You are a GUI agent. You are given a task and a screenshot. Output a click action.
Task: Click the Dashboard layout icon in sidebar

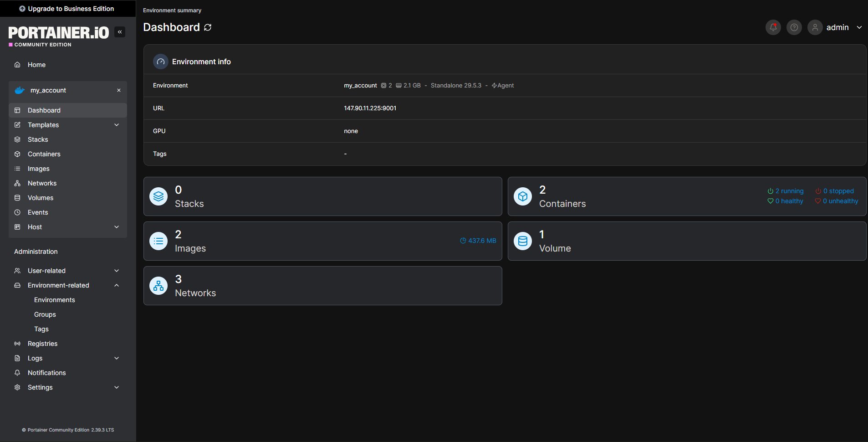[17, 110]
